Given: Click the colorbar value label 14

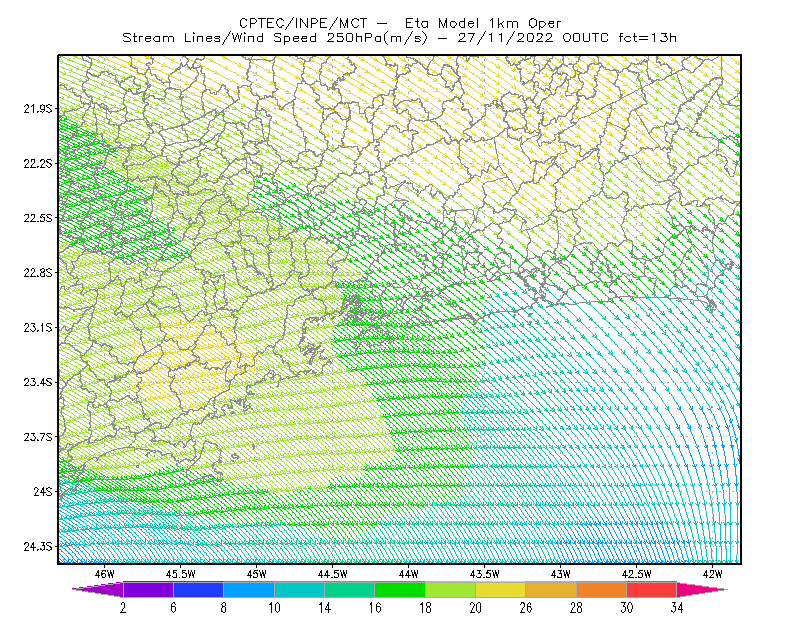Looking at the screenshot, I should pos(324,607).
